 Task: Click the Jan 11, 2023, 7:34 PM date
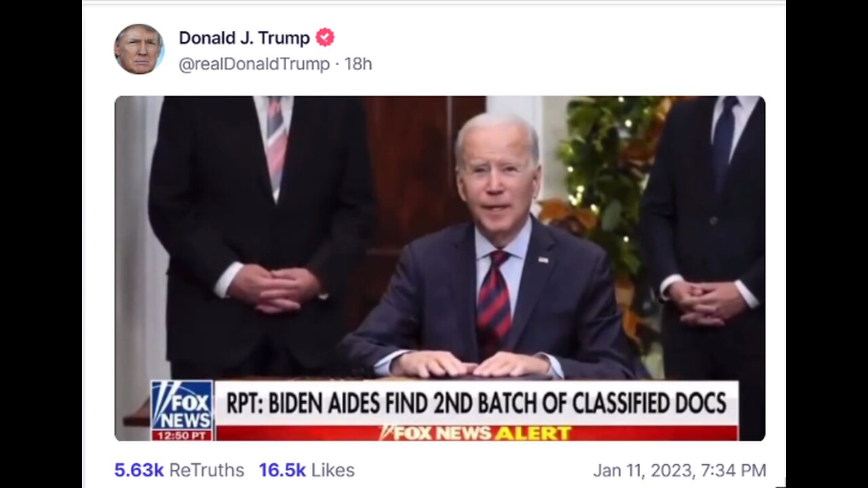coord(679,470)
